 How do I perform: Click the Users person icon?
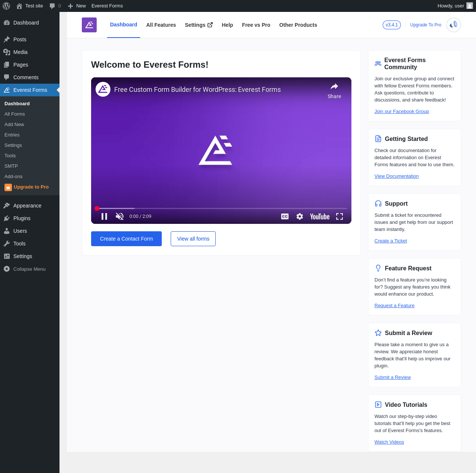pyautogui.click(x=7, y=231)
